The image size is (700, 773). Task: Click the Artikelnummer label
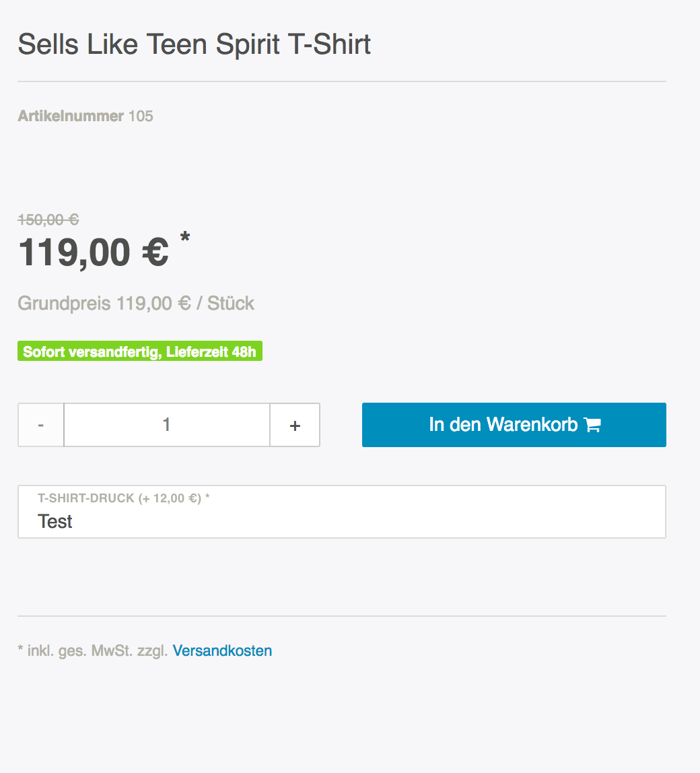(71, 116)
